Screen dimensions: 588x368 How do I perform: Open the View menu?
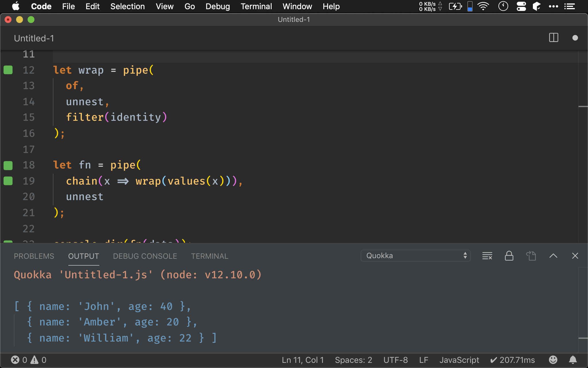point(165,6)
